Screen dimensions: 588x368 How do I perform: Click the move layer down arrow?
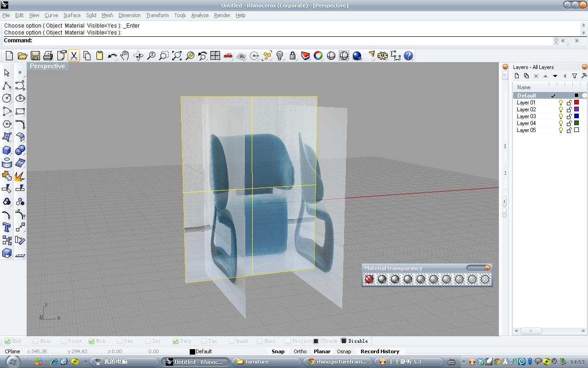tap(555, 76)
